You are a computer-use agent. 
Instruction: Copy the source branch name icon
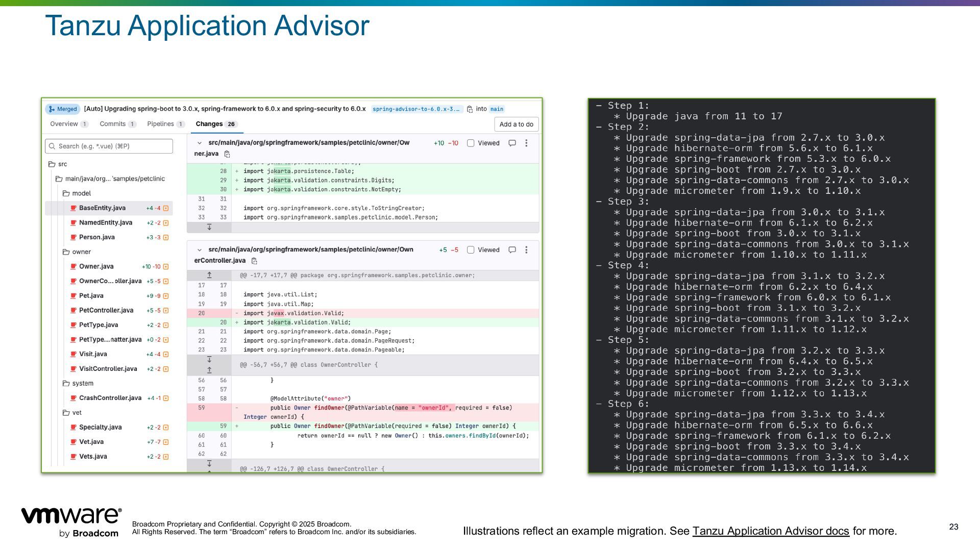(x=470, y=109)
